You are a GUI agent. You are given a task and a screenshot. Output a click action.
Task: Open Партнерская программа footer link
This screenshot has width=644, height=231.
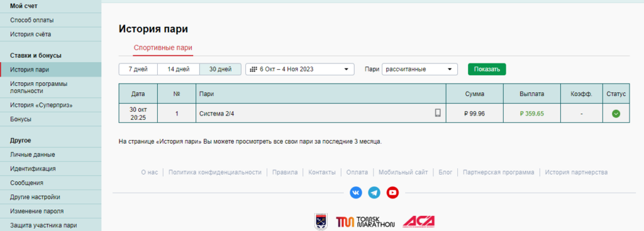pyautogui.click(x=499, y=173)
